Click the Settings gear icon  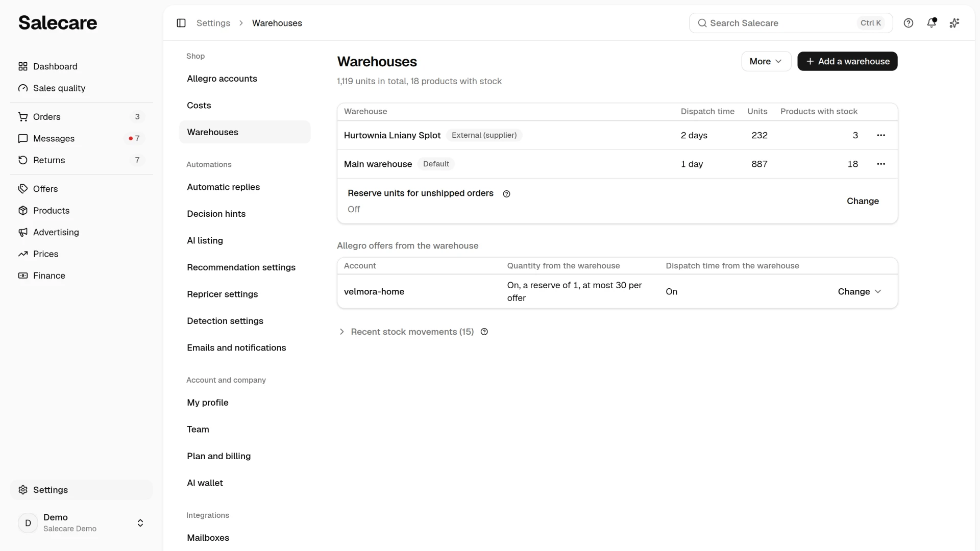(x=23, y=490)
